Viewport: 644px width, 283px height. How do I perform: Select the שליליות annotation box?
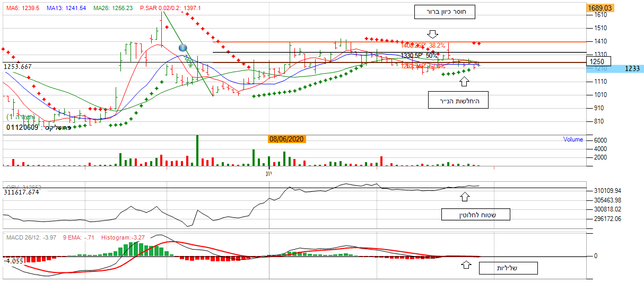(508, 268)
